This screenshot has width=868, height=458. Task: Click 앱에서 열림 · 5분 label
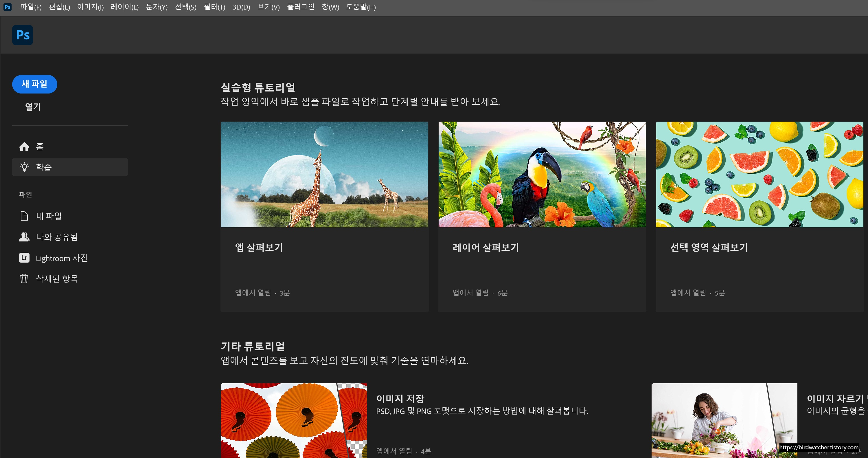tap(697, 293)
